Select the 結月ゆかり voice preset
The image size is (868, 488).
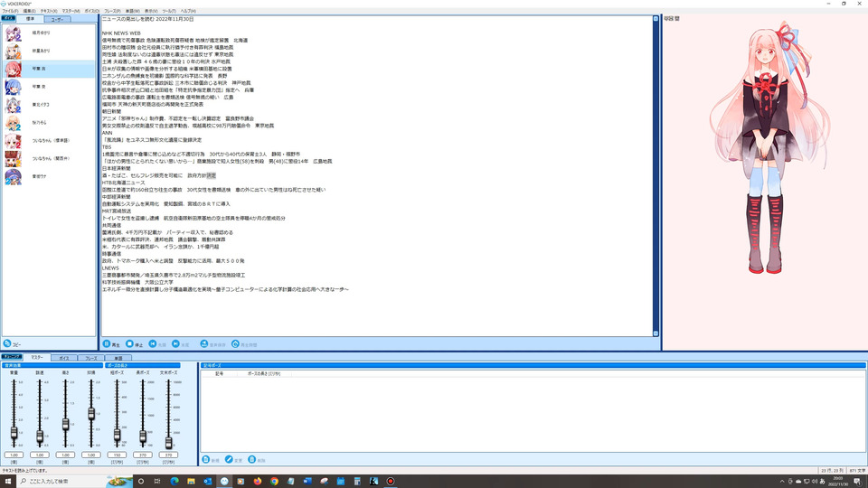coord(49,33)
